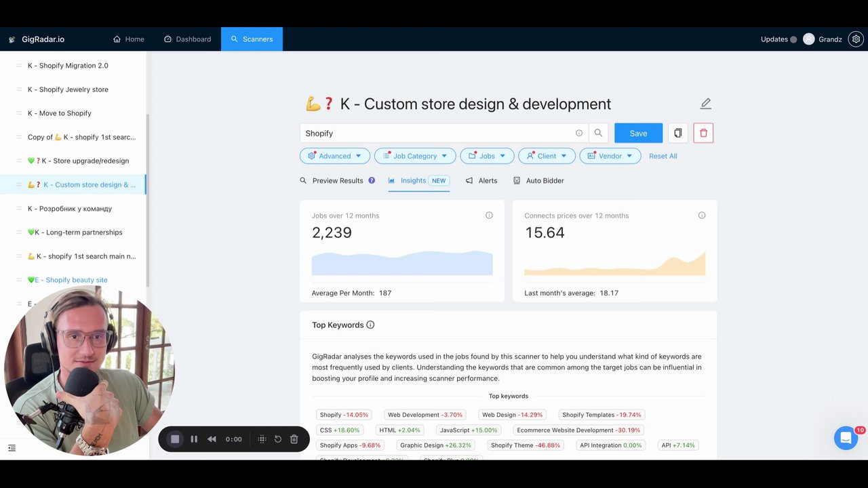Image resolution: width=868 pixels, height=488 pixels.
Task: Click the recording toolbar grip dots icon
Action: click(262, 439)
